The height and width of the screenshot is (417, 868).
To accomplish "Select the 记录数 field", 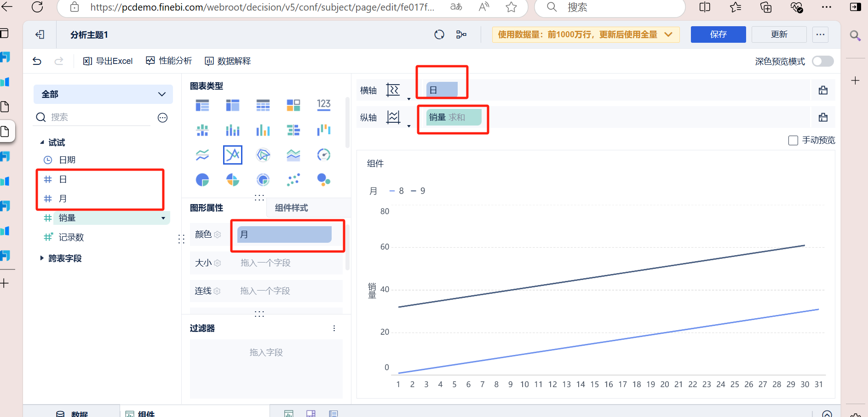I will (x=71, y=237).
